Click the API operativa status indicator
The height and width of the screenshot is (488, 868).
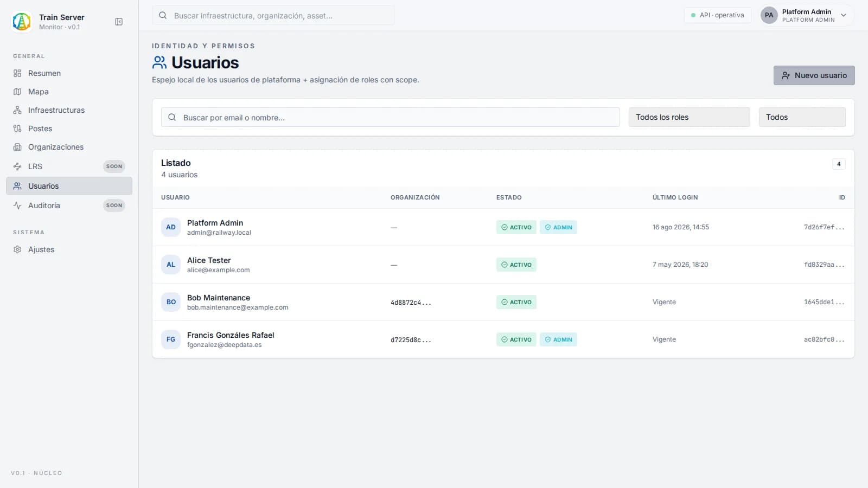tap(717, 15)
